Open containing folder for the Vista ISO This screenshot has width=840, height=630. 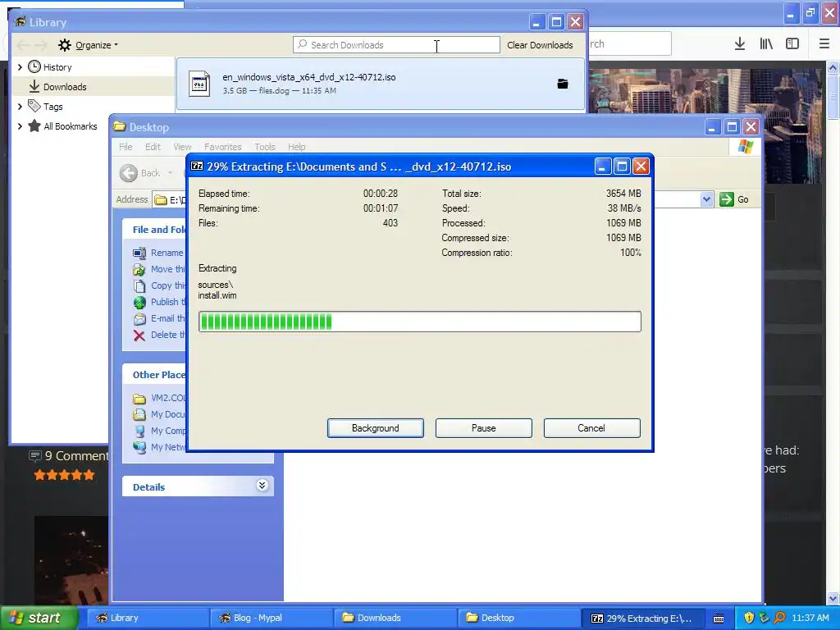(563, 84)
